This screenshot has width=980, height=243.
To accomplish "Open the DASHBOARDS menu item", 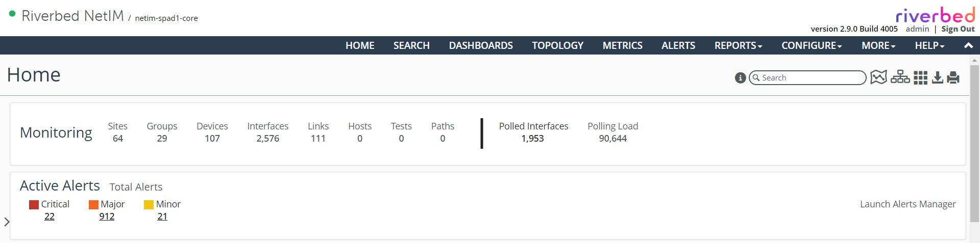I will click(x=481, y=45).
